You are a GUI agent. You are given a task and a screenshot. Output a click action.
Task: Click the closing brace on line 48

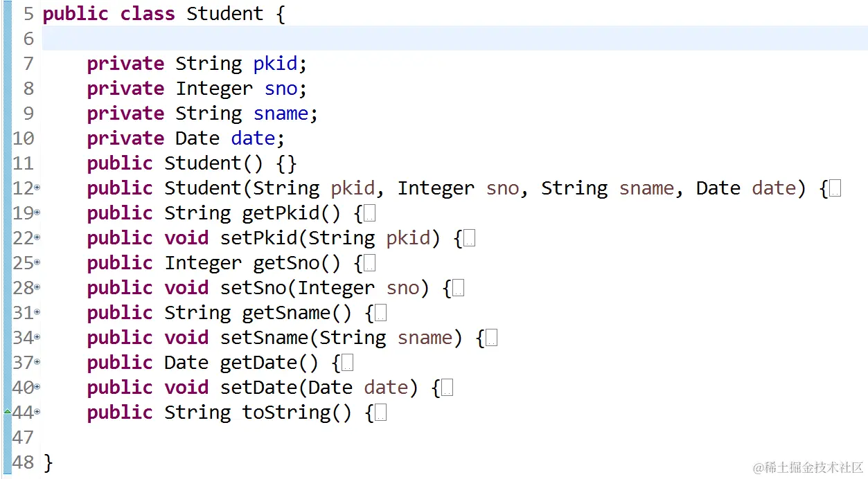(x=48, y=462)
